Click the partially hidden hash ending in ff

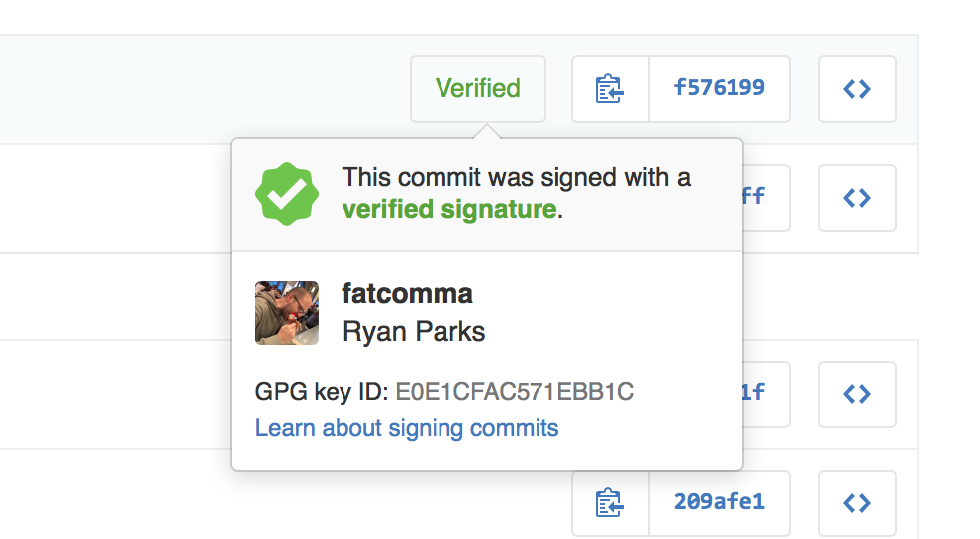click(754, 197)
